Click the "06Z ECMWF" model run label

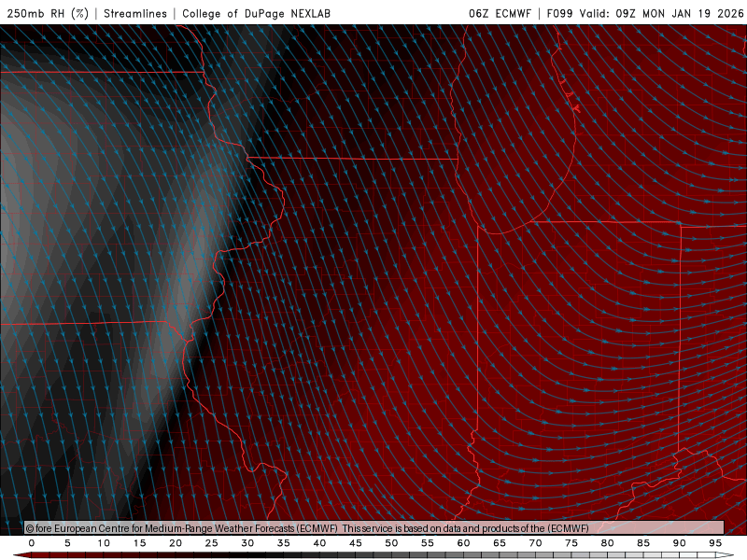500,13
